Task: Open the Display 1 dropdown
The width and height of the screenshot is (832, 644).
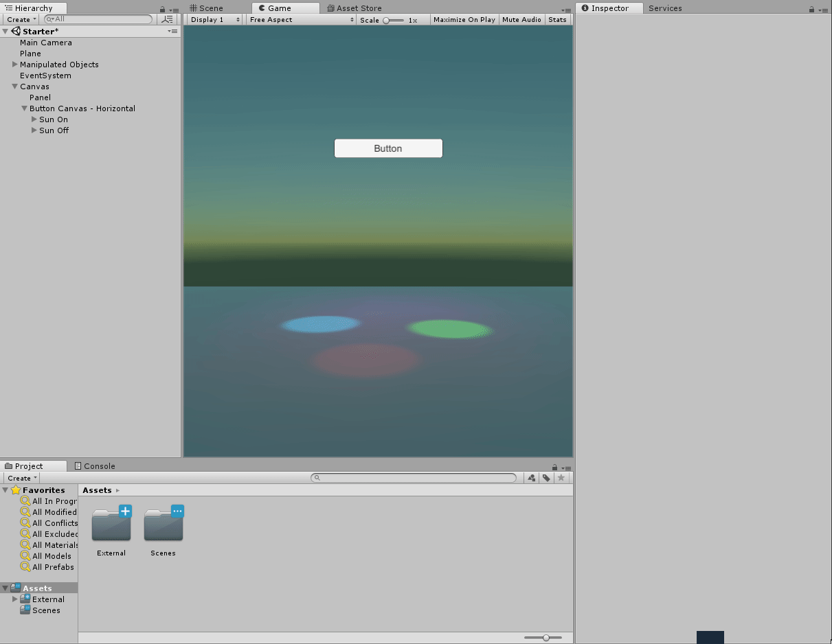Action: (x=215, y=20)
